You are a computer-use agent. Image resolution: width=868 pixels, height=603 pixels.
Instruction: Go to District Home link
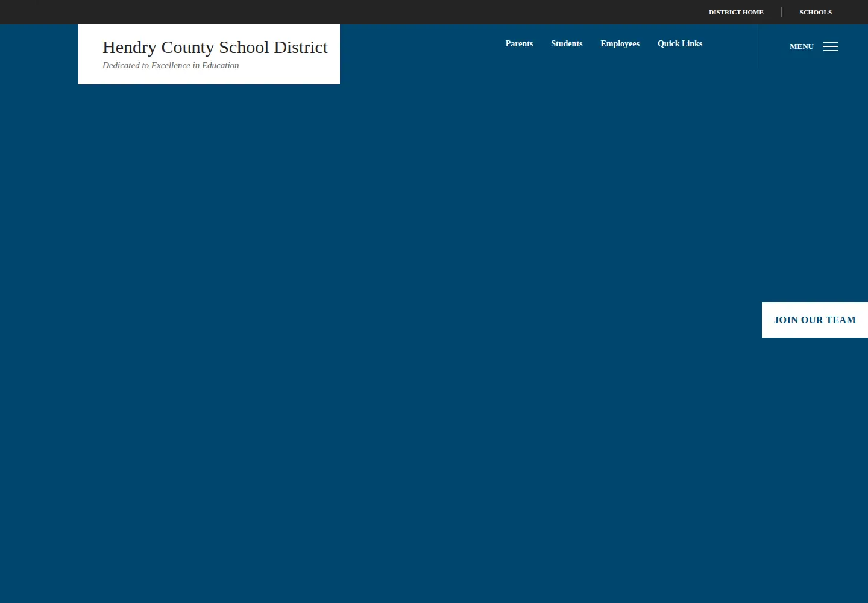(736, 12)
